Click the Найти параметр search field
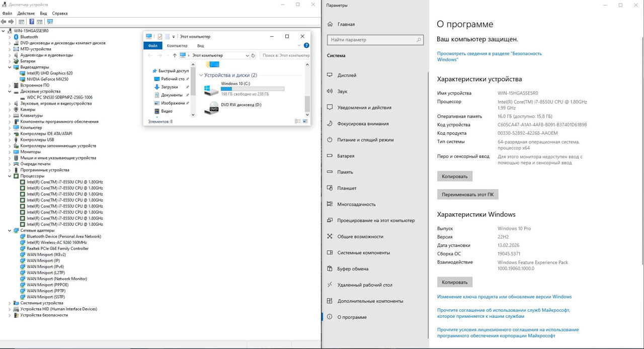The image size is (644, 349). click(376, 40)
